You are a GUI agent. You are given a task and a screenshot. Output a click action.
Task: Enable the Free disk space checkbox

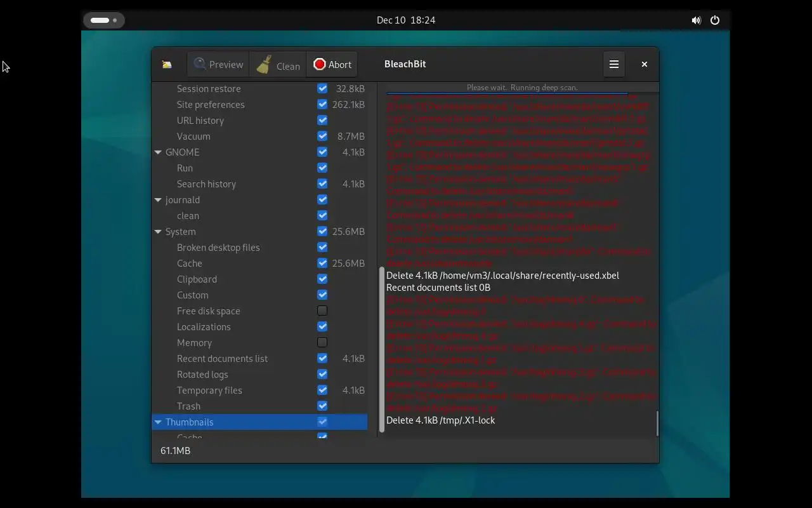click(x=322, y=311)
